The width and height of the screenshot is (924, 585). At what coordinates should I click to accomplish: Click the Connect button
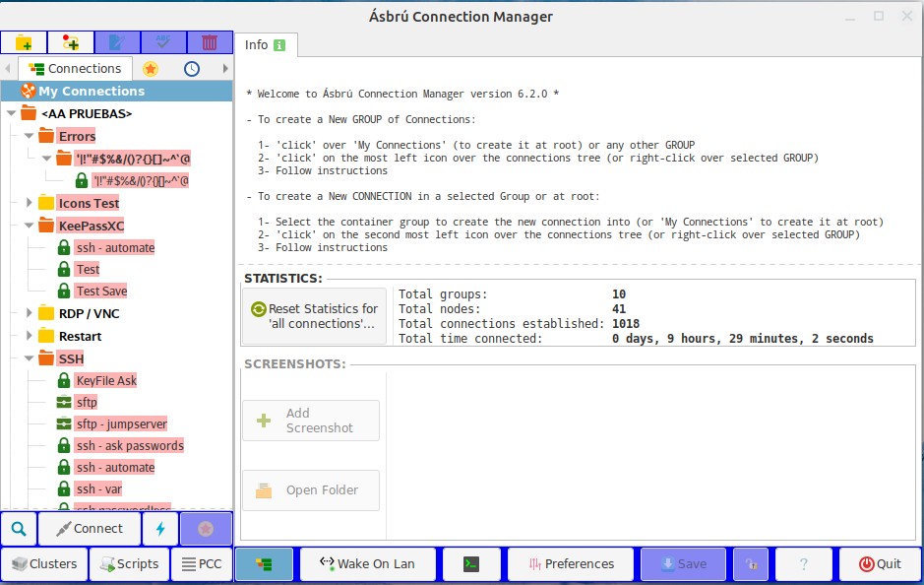[x=90, y=529]
